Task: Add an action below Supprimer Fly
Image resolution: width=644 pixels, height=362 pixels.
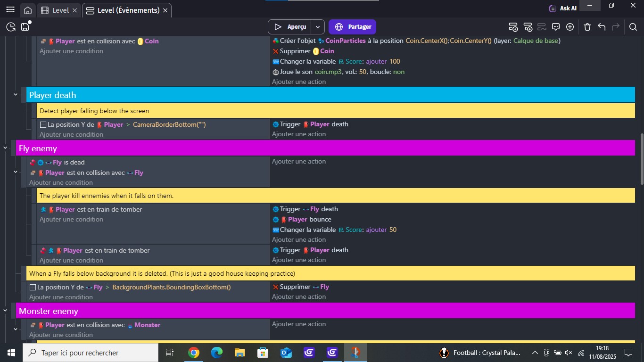Action: pyautogui.click(x=299, y=296)
